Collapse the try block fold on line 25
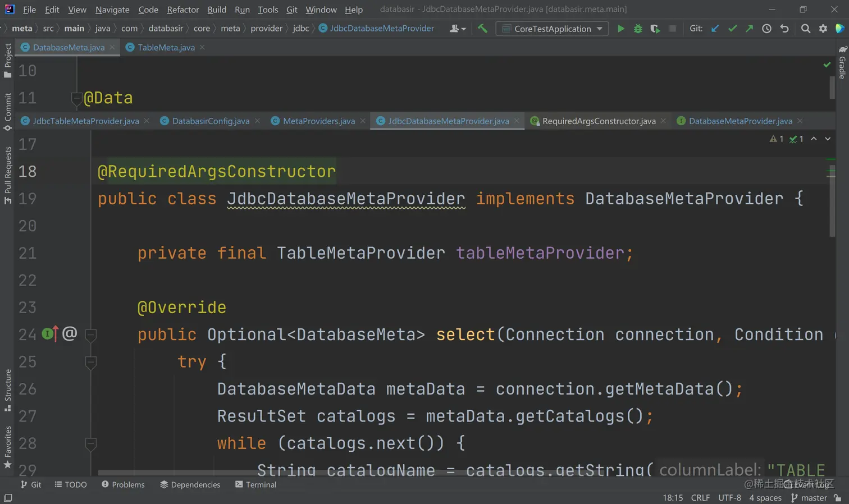The height and width of the screenshot is (504, 849). pos(90,363)
